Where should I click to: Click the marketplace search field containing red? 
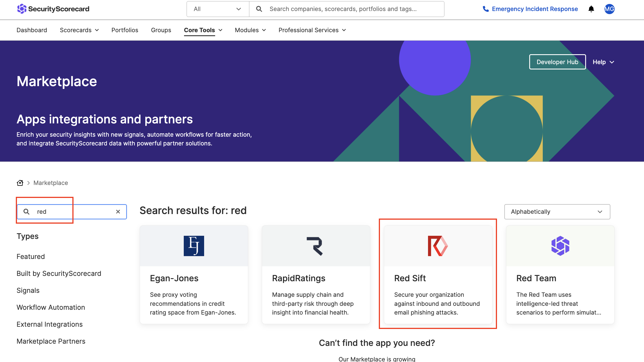click(72, 211)
